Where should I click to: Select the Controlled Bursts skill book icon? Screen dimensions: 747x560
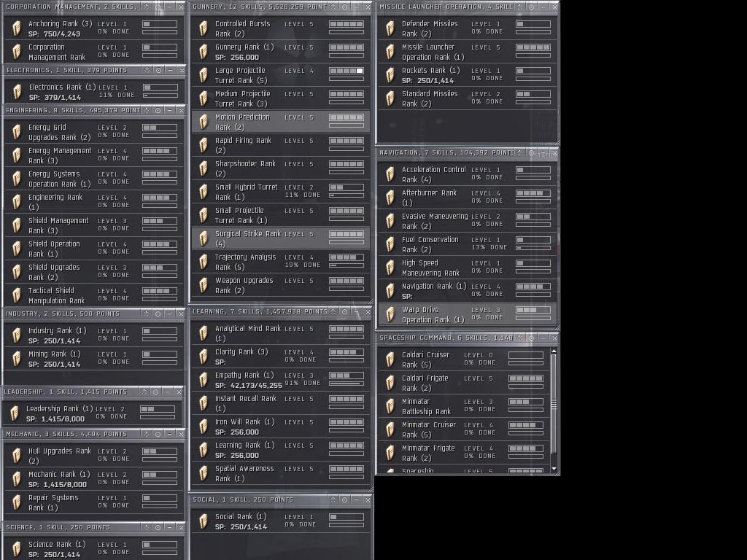[204, 28]
